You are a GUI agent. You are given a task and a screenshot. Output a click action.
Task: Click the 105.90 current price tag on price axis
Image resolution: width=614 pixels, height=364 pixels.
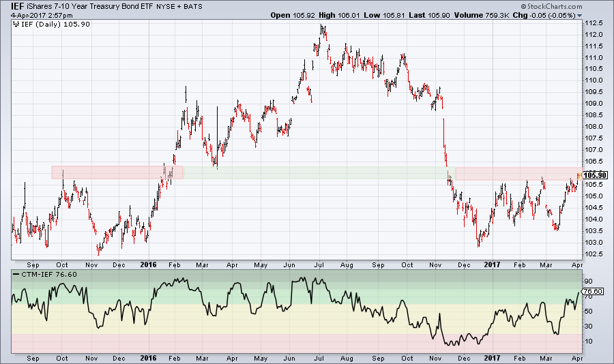[x=595, y=175]
